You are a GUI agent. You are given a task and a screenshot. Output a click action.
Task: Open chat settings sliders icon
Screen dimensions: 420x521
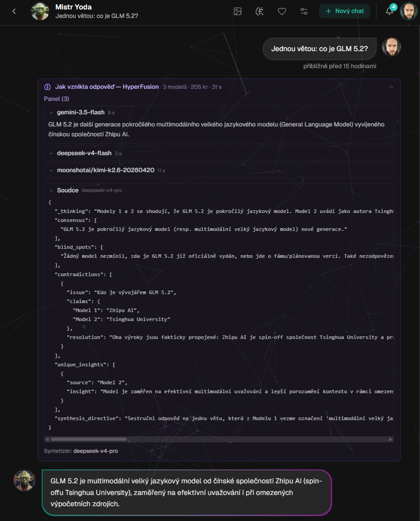[x=304, y=11]
